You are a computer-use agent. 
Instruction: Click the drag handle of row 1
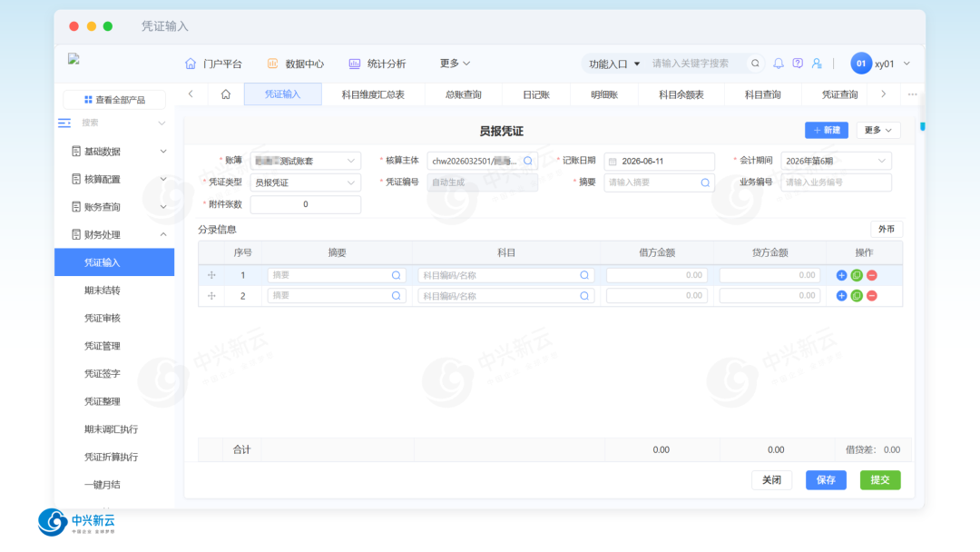click(x=211, y=275)
